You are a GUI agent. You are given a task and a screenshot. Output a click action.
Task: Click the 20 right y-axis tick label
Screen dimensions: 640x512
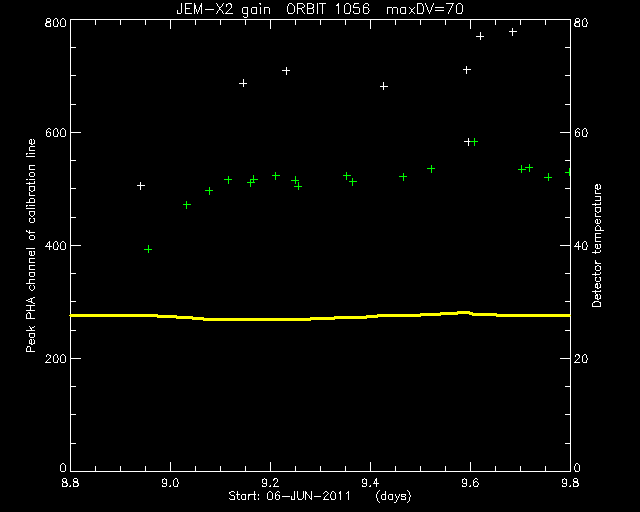(x=581, y=358)
